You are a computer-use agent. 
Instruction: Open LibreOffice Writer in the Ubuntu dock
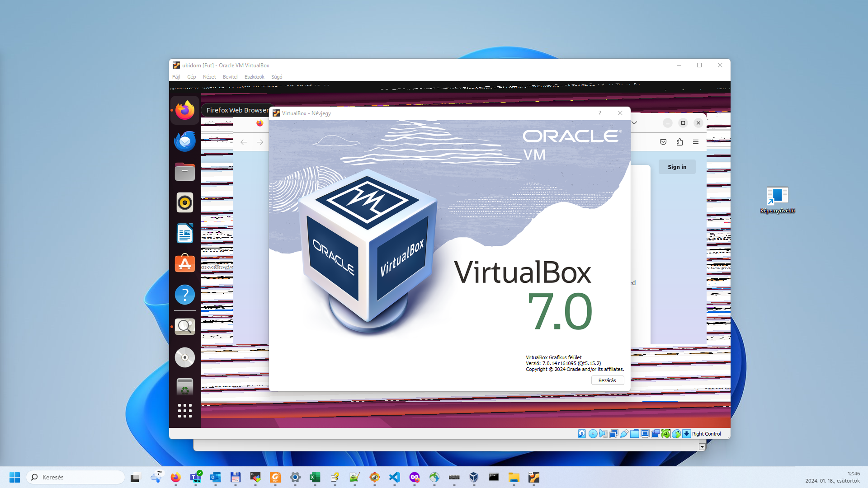pyautogui.click(x=185, y=234)
